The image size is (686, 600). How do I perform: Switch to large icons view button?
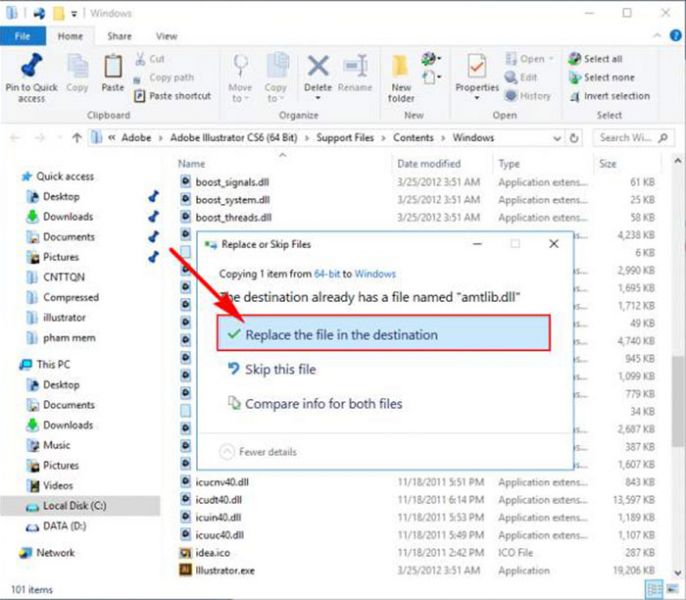pyautogui.click(x=672, y=589)
